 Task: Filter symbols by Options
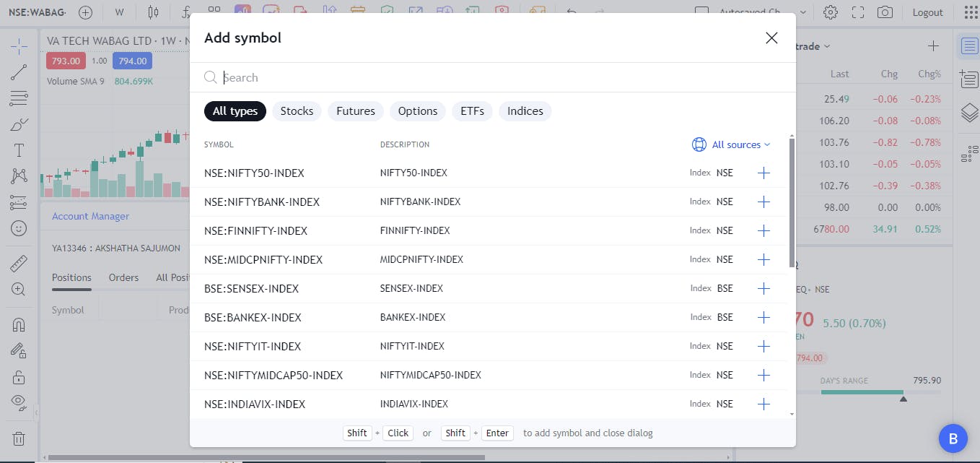[418, 111]
